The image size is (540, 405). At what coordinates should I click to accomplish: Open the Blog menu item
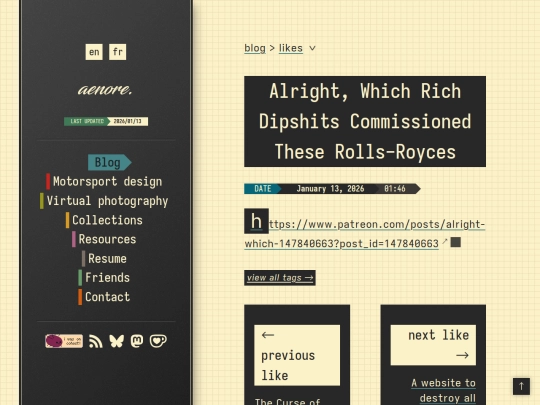point(110,163)
